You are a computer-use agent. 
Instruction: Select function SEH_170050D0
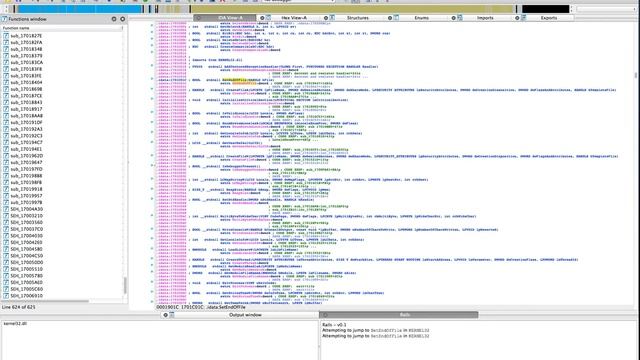pyautogui.click(x=27, y=262)
